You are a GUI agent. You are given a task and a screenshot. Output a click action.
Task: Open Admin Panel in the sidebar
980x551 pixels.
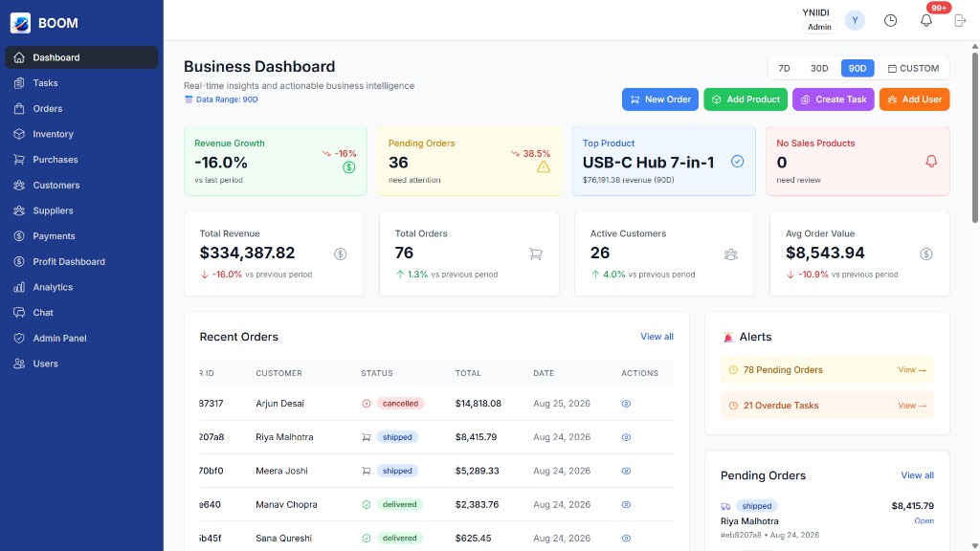[81, 338]
